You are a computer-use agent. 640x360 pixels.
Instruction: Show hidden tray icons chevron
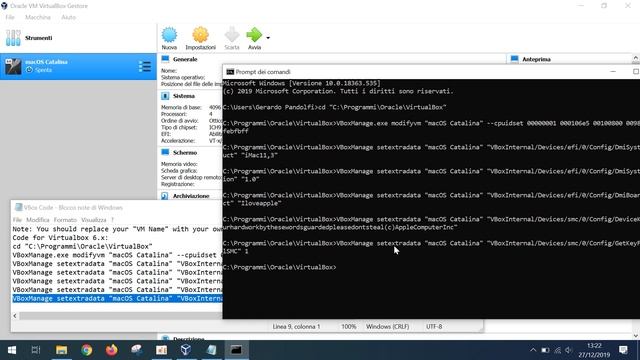click(533, 350)
